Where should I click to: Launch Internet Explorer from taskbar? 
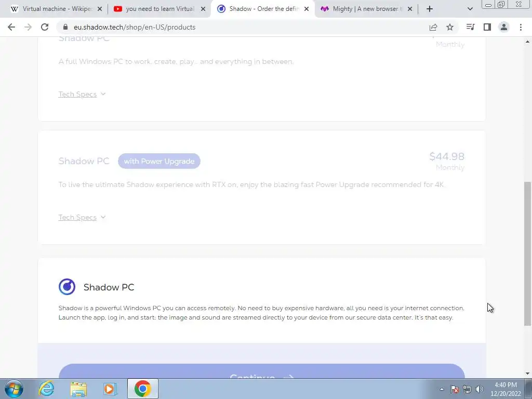(46, 389)
